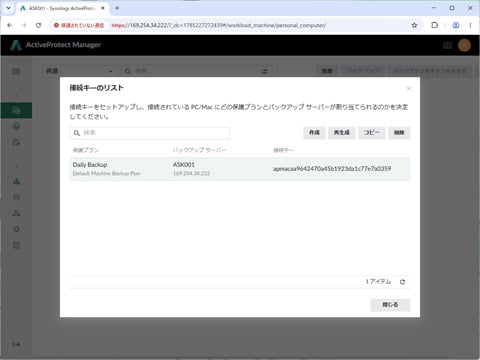Bookmark this page with the star icon
480x360 pixels.
coord(414,25)
